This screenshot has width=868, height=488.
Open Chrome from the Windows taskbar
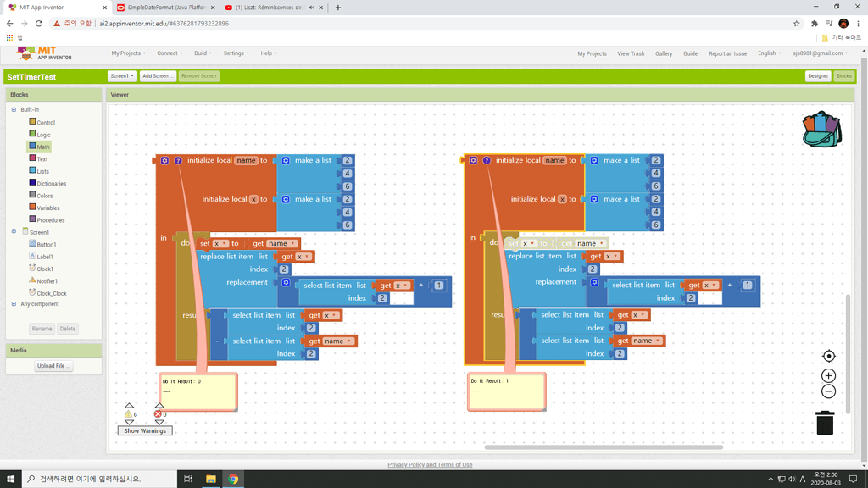[231, 478]
